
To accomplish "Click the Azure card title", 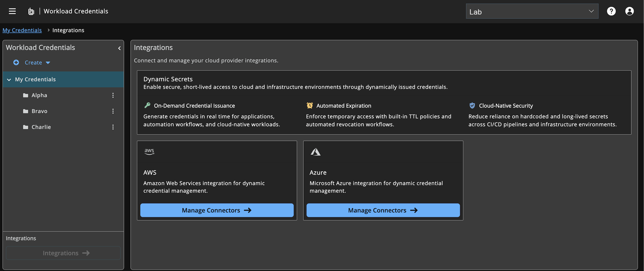I will pyautogui.click(x=318, y=173).
